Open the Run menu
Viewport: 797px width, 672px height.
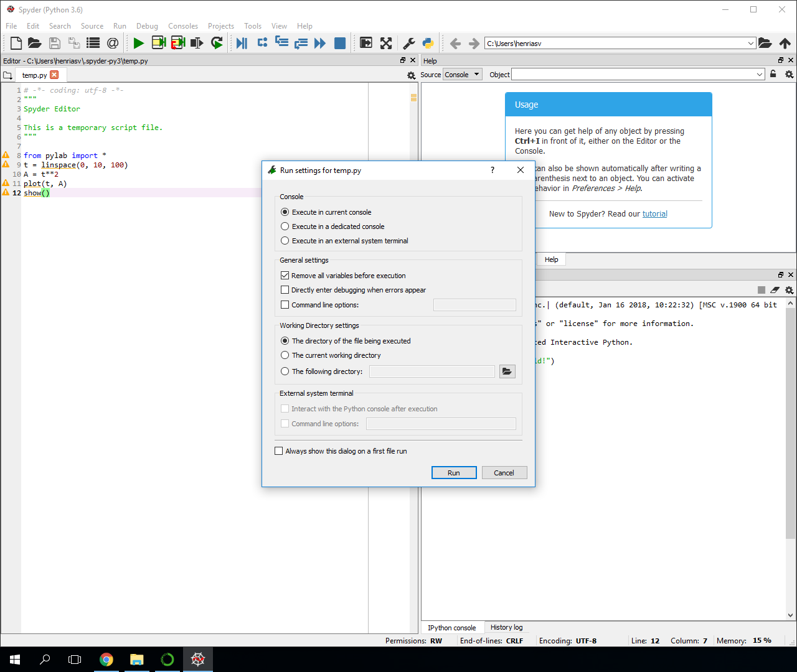(120, 26)
